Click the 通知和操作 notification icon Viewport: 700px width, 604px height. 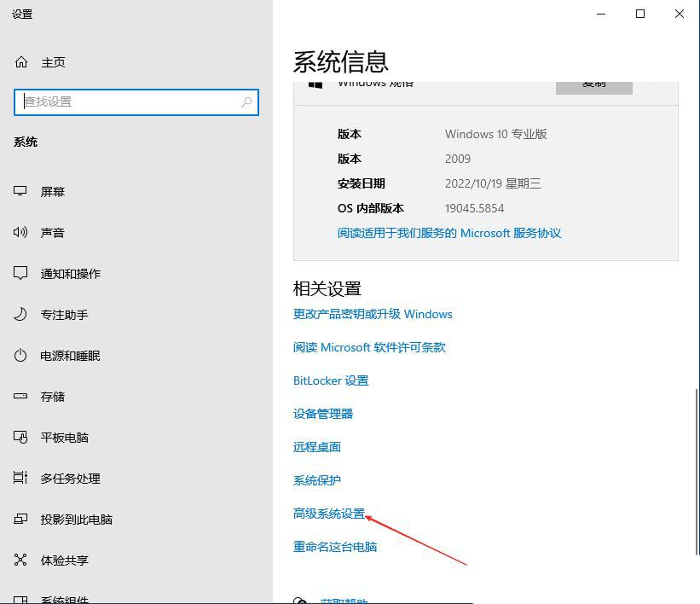coord(21,273)
